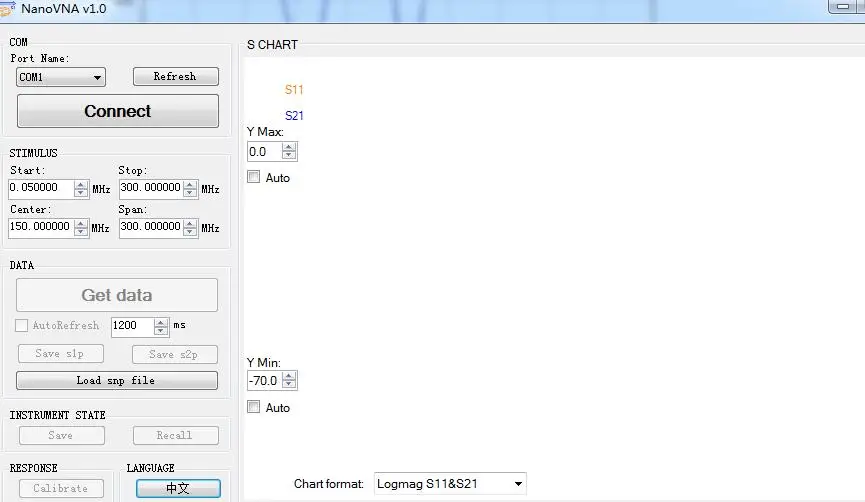Increase Start frequency with up arrow
865x502 pixels.
pyautogui.click(x=81, y=184)
